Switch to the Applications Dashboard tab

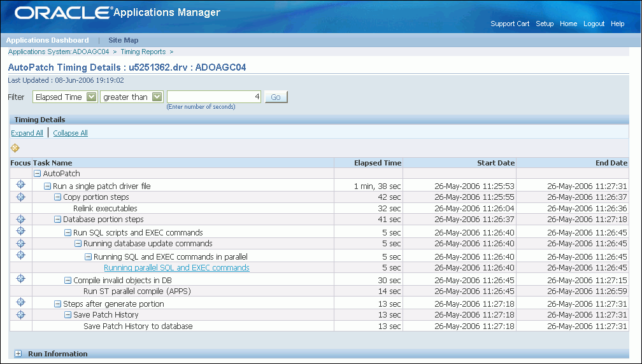pyautogui.click(x=48, y=40)
